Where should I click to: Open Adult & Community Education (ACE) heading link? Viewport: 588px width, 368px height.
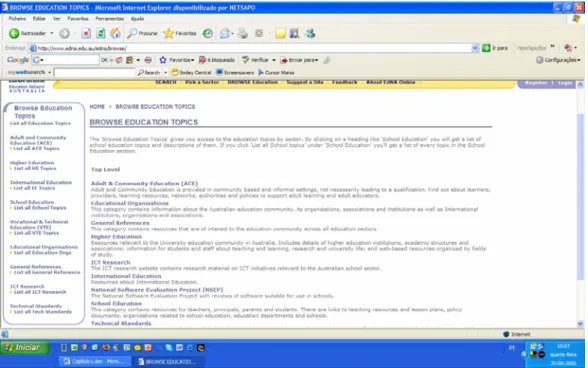pyautogui.click(x=144, y=183)
